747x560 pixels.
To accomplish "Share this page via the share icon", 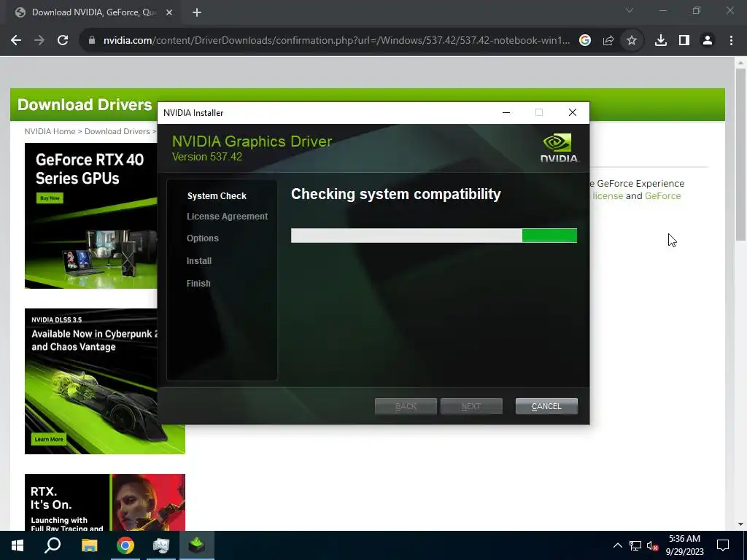I will (608, 41).
